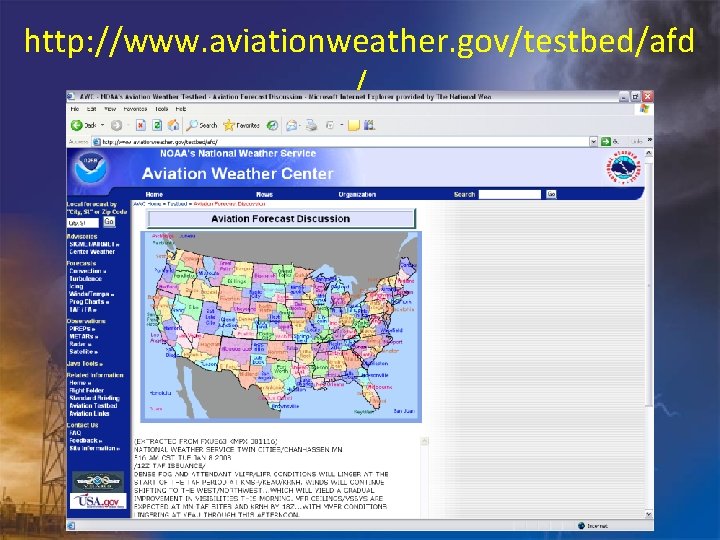Expand the Links toolbar chevron
Screen dimensions: 720x540
coord(650,141)
